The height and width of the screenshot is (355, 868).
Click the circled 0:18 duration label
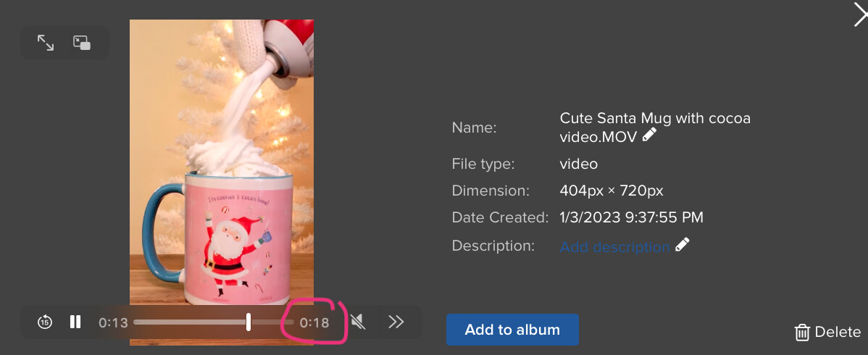[314, 322]
